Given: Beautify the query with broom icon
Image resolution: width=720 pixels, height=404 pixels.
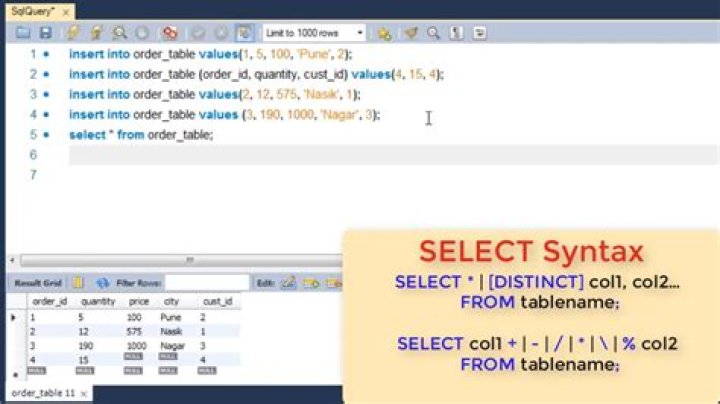Looking at the screenshot, I should pos(411,33).
